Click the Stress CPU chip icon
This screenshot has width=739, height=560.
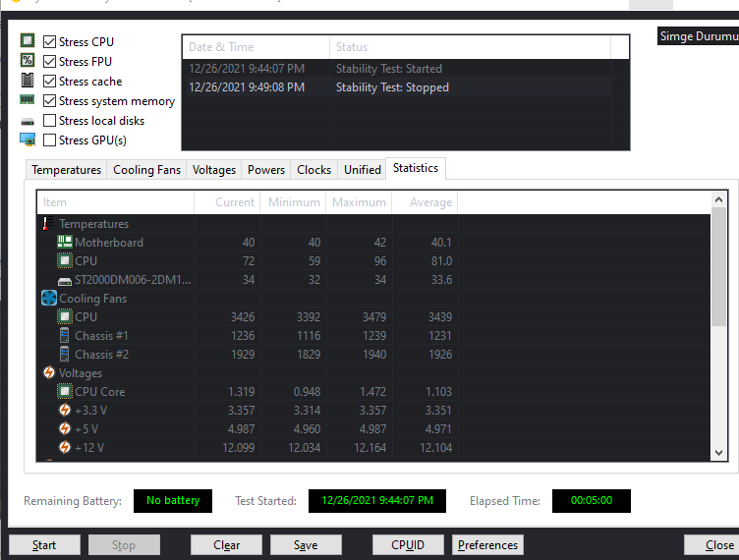[28, 41]
